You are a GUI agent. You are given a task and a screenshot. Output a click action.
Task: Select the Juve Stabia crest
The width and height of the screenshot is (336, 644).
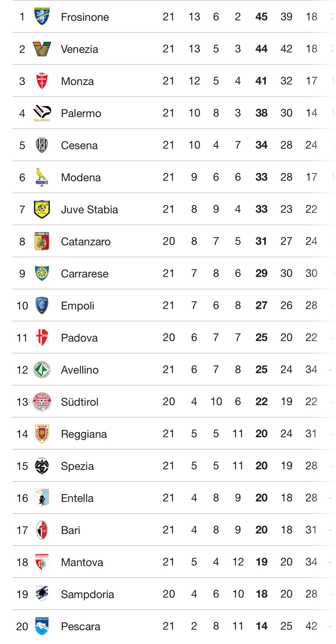pyautogui.click(x=42, y=209)
